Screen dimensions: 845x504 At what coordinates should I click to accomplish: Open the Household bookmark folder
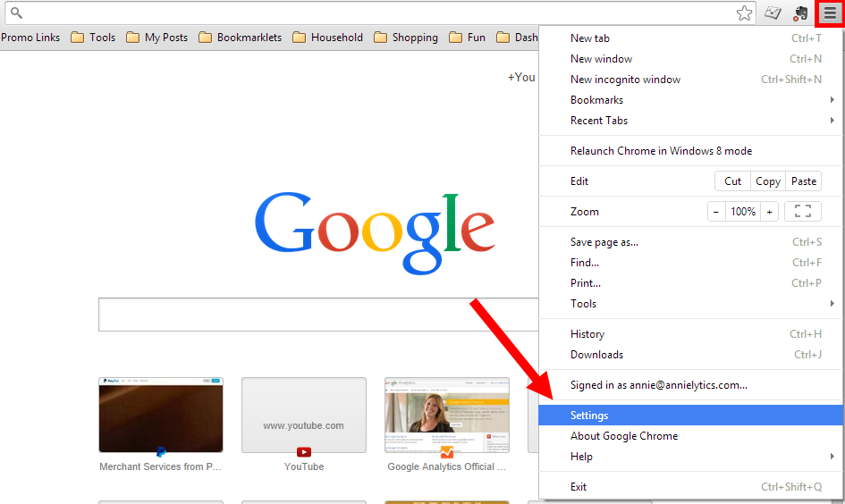coord(327,38)
